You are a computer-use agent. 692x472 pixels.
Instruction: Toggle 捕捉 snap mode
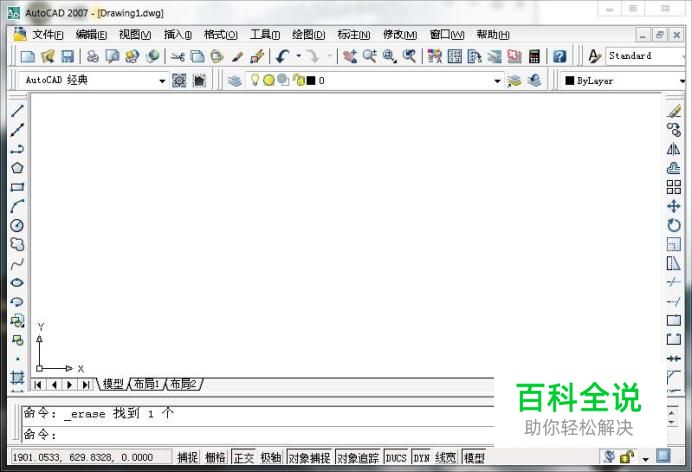coord(188,457)
